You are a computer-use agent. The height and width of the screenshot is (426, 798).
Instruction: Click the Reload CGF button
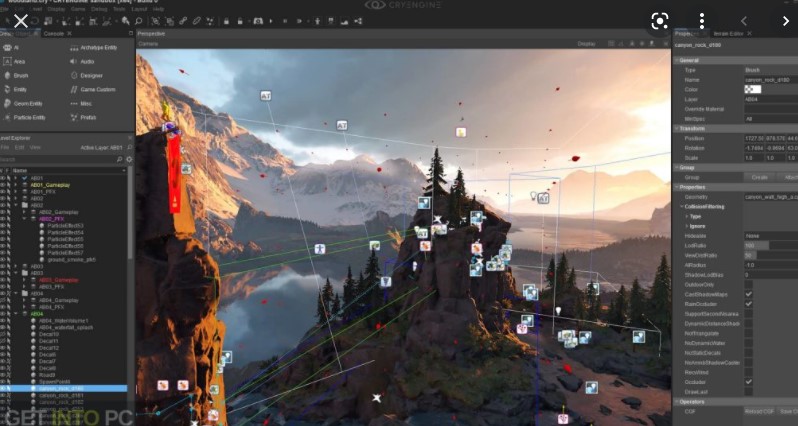(x=759, y=411)
